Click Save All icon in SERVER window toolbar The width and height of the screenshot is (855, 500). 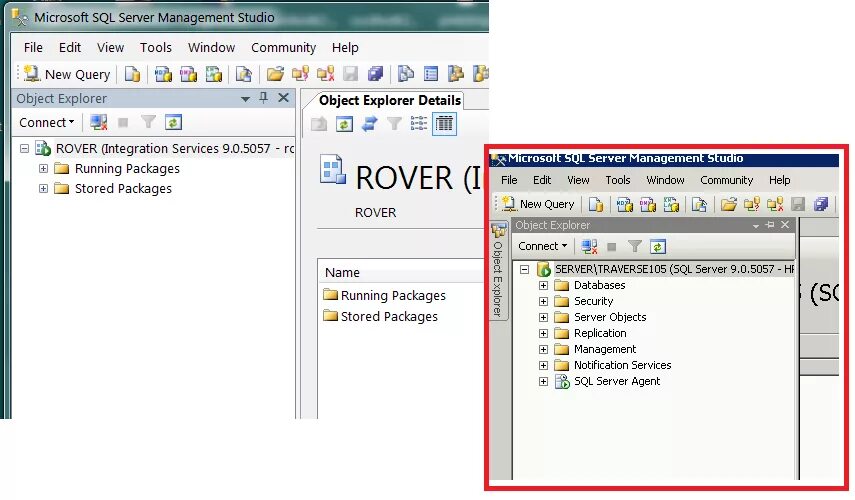(821, 204)
